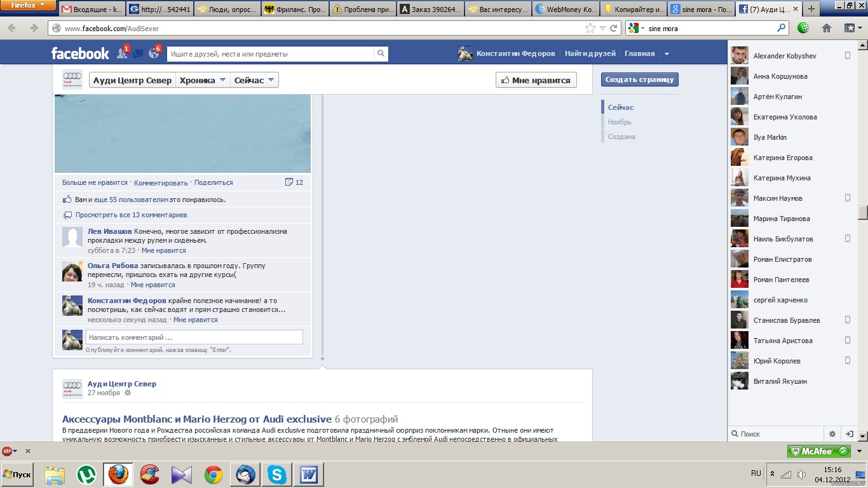Click the Создать страницу button
868x488 pixels.
coord(640,79)
